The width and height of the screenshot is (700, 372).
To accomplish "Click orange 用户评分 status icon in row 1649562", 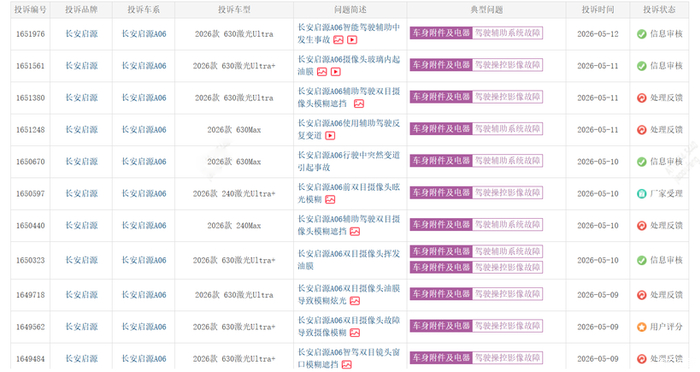I will coord(642,327).
